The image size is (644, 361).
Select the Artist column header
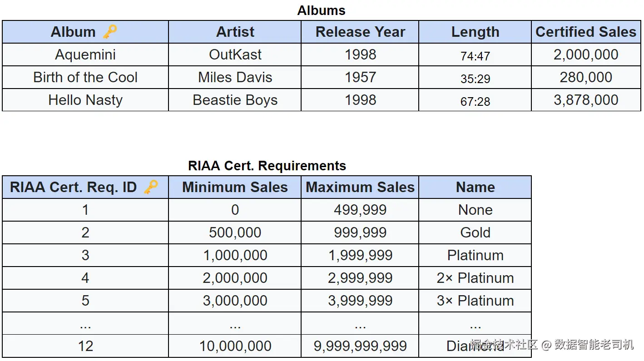(x=235, y=32)
